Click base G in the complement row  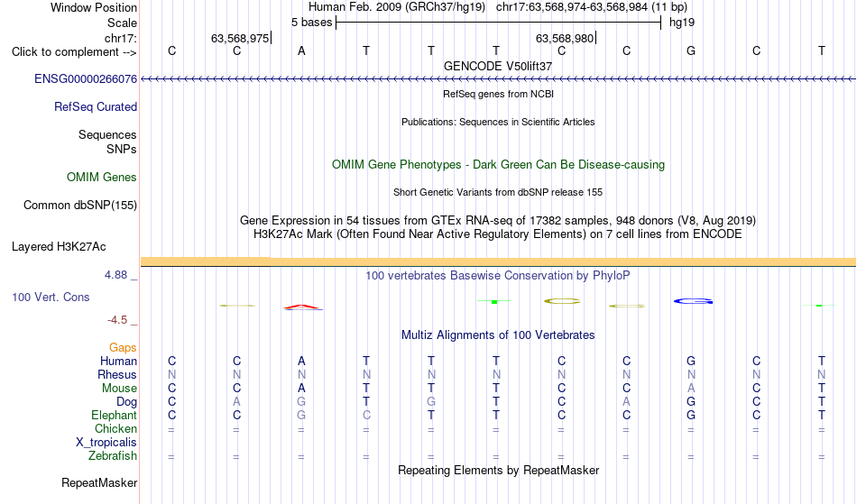pyautogui.click(x=691, y=51)
